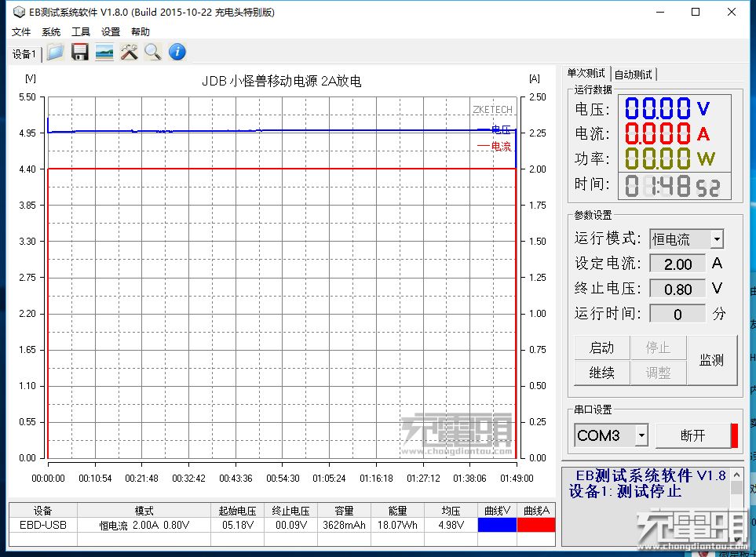Screen dimensions: 756x557
Task: Expand the COM3 serial port dropdown
Action: pos(641,435)
